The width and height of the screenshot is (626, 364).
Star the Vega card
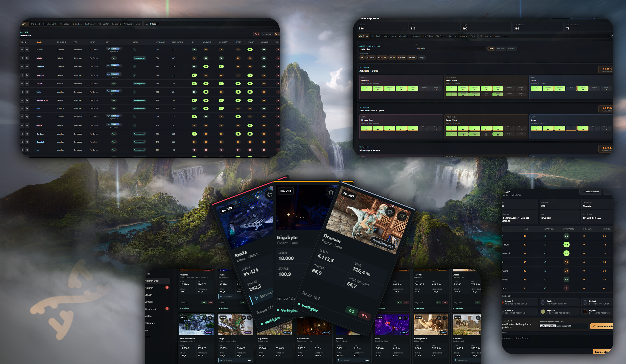coord(244,318)
